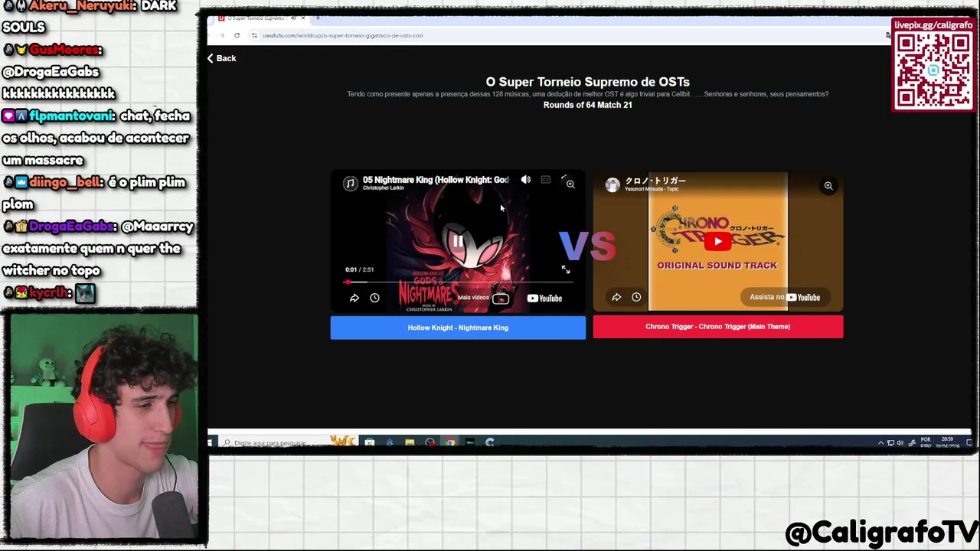Open the Windows Start menu

tap(211, 442)
